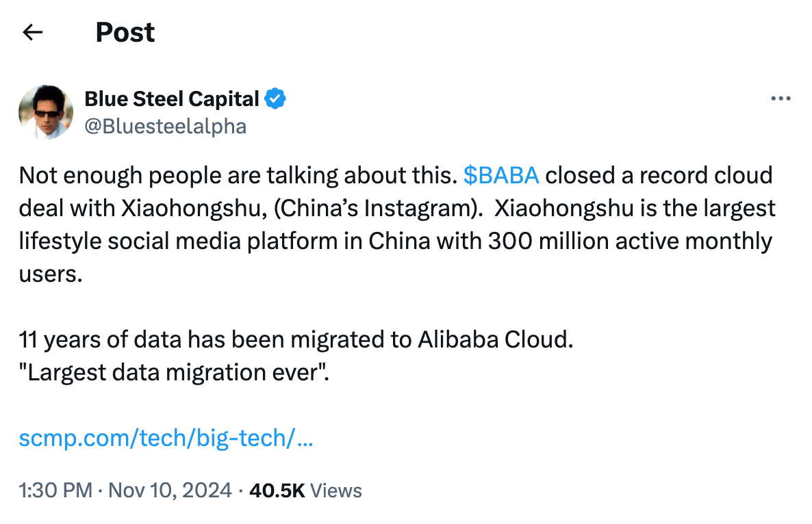Click the @Bluesteelalpha handle
Image resolution: width=812 pixels, height=524 pixels.
tap(165, 127)
